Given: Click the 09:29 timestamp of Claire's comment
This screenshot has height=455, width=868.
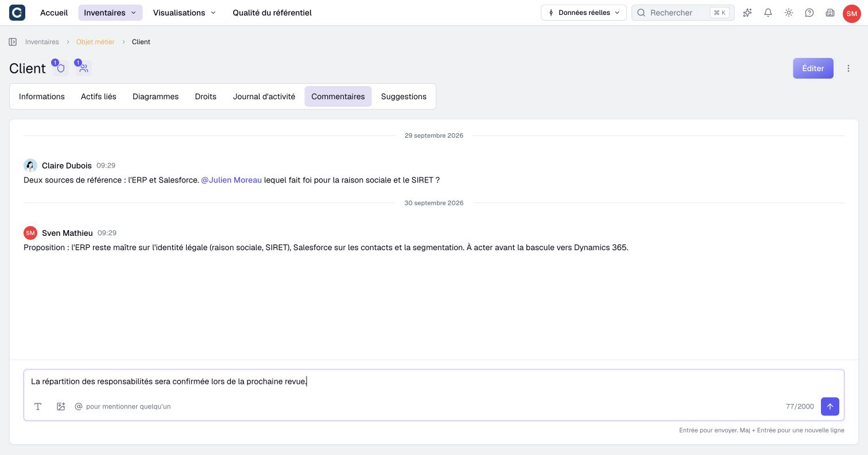Looking at the screenshot, I should (x=106, y=165).
